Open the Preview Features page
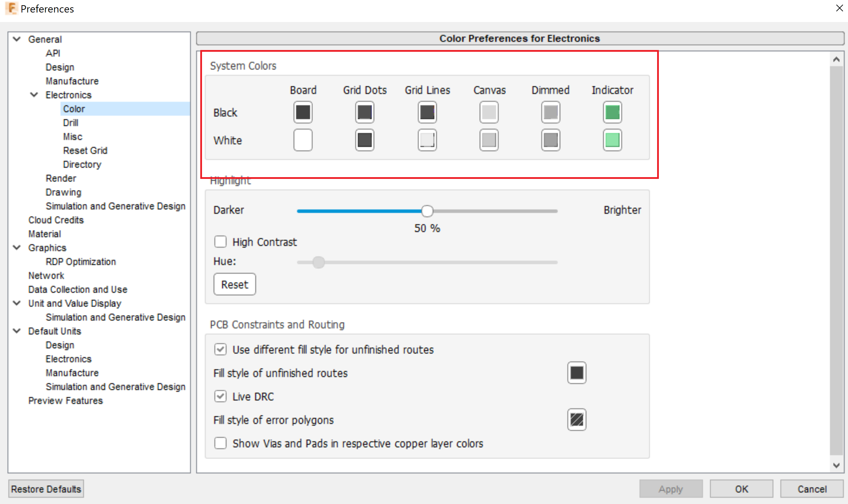The width and height of the screenshot is (848, 504). tap(65, 400)
